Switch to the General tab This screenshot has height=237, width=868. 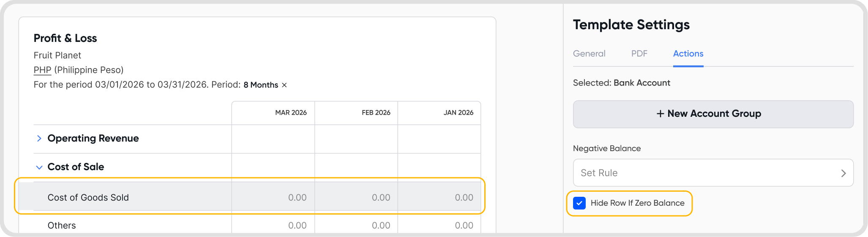click(589, 54)
